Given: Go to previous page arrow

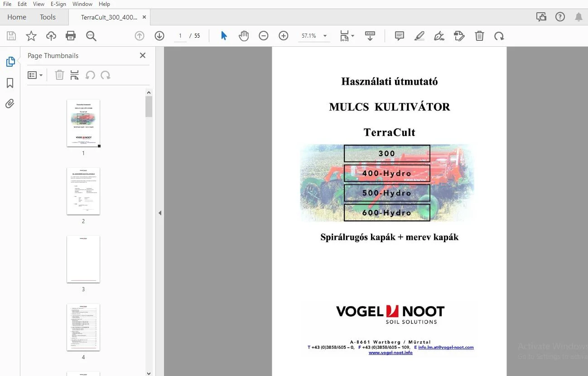Looking at the screenshot, I should tap(140, 36).
